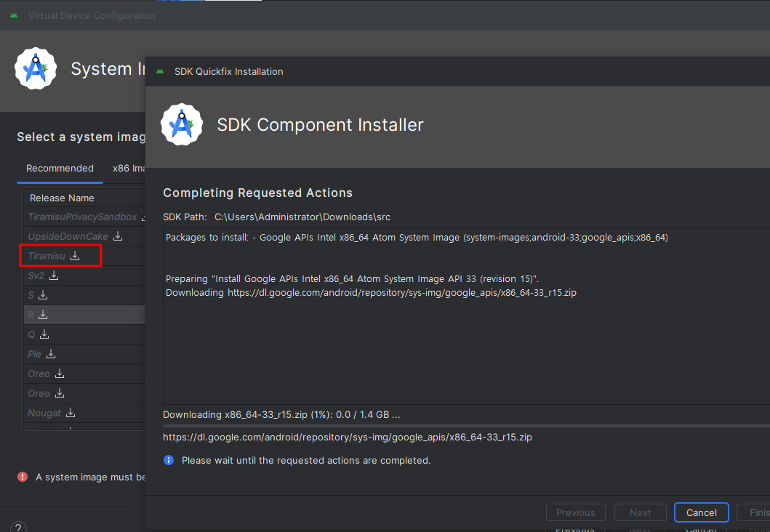
Task: Select the Nougat release name
Action: tap(44, 413)
